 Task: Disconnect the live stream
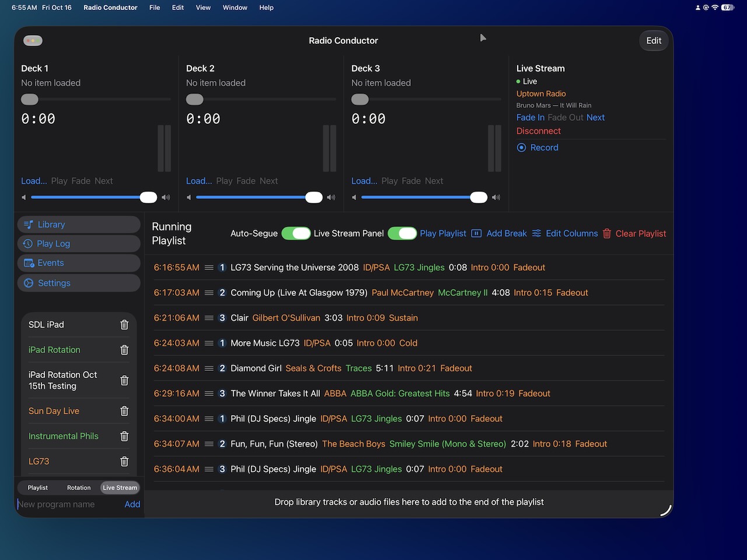point(539,131)
